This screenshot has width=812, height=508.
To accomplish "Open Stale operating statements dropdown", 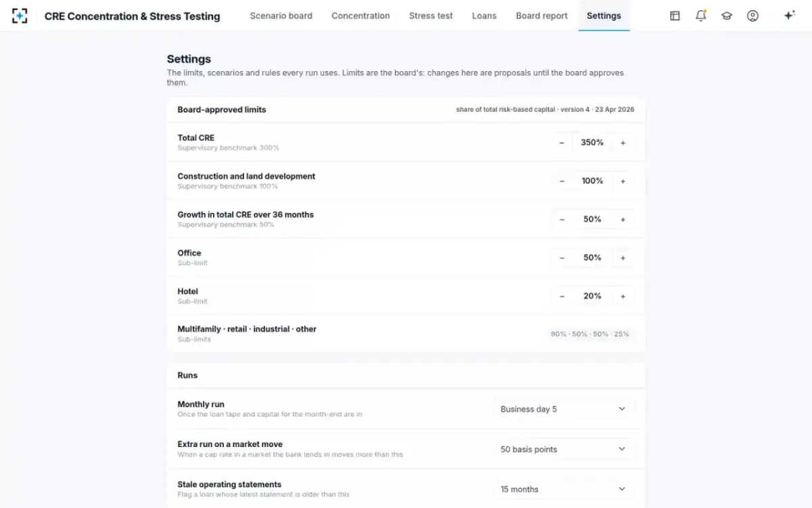I will (564, 489).
